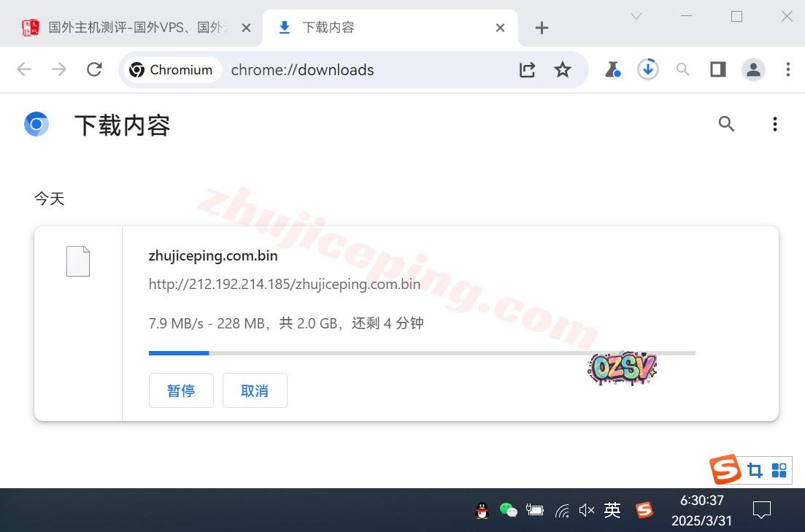This screenshot has height=532, width=805.
Task: Open a new tab with the plus button
Action: click(542, 28)
